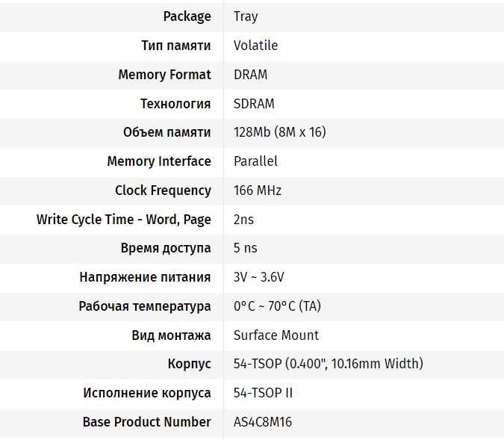Click the AS4C8M16 base product number
The width and height of the screenshot is (504, 443).
(x=262, y=422)
